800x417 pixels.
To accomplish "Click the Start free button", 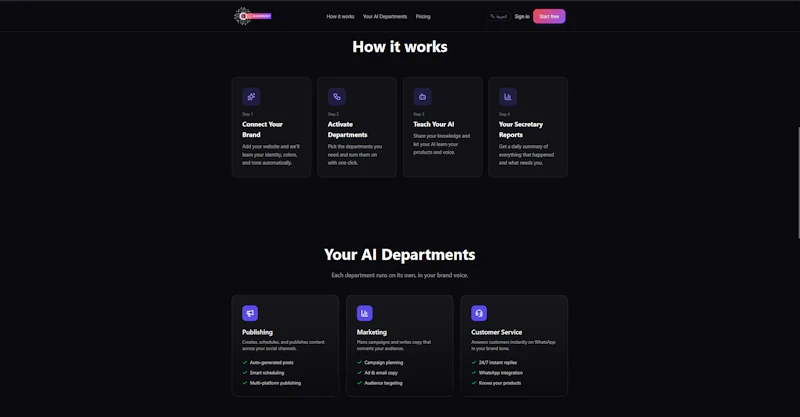I will click(549, 16).
